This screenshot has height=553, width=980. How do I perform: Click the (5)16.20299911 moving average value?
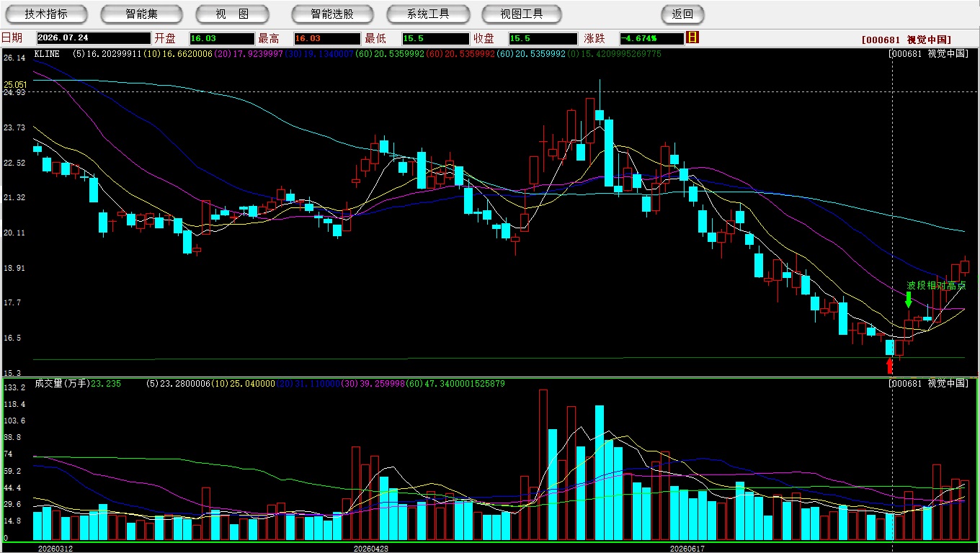tap(107, 54)
